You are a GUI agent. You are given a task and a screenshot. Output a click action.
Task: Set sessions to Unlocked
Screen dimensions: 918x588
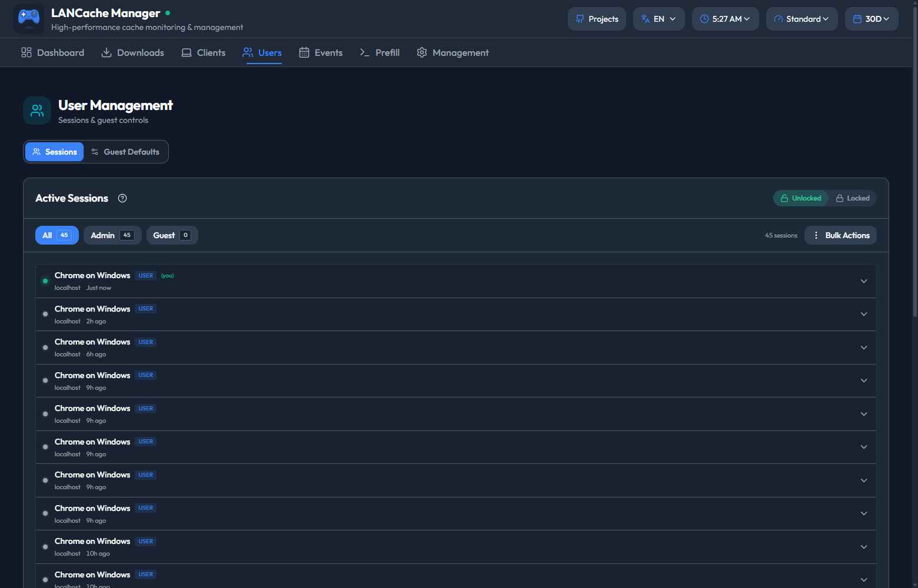coord(801,198)
